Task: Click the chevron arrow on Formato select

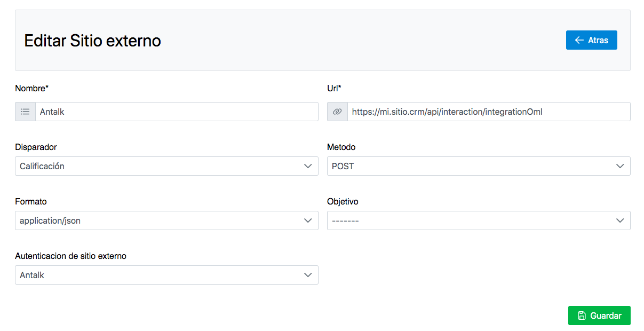Action: [308, 220]
